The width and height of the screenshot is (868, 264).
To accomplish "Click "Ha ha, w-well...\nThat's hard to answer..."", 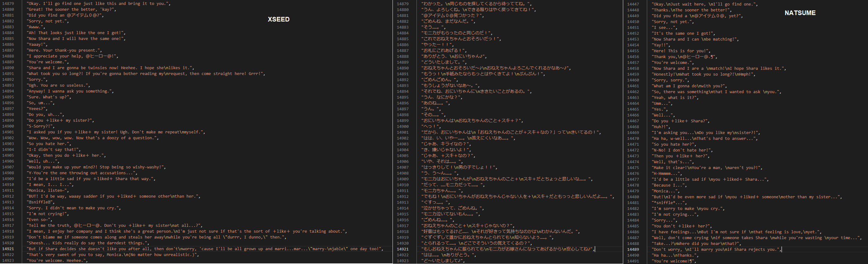I will click(704, 139).
